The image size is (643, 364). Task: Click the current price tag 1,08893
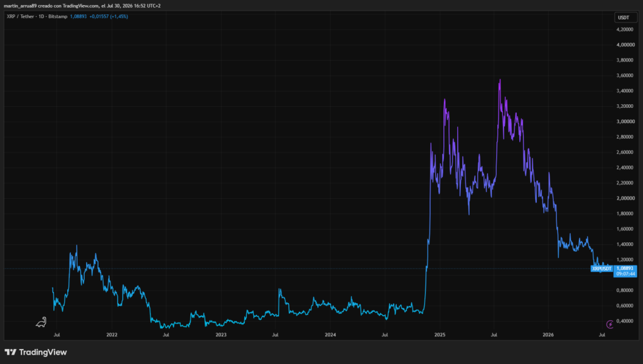point(625,269)
